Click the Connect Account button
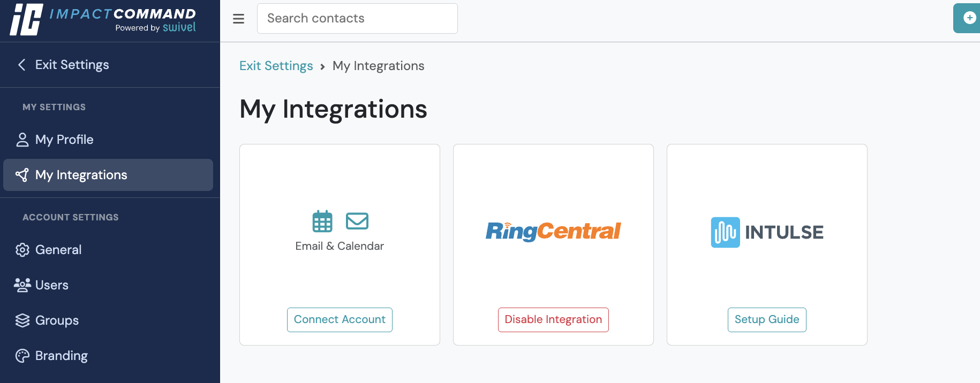The image size is (980, 383). click(x=340, y=320)
